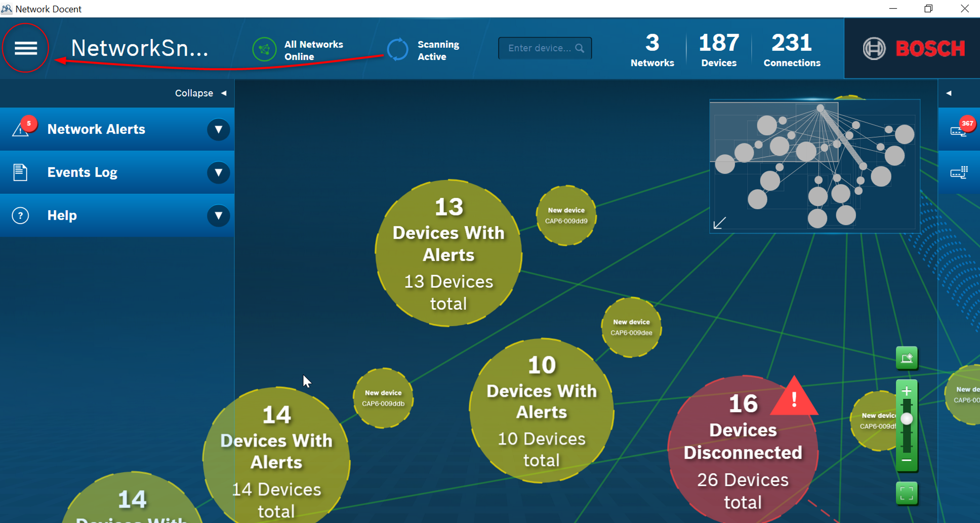Expand the Help section
This screenshot has width=980, height=523.
click(218, 215)
